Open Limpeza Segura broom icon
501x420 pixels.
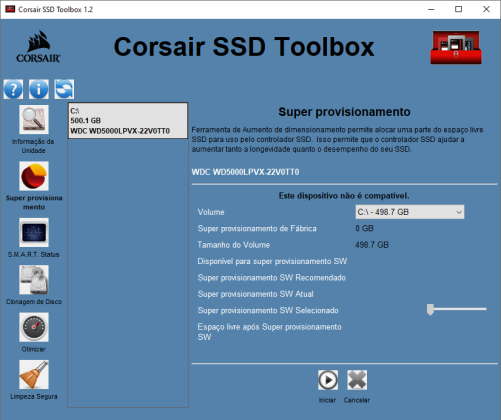[34, 374]
